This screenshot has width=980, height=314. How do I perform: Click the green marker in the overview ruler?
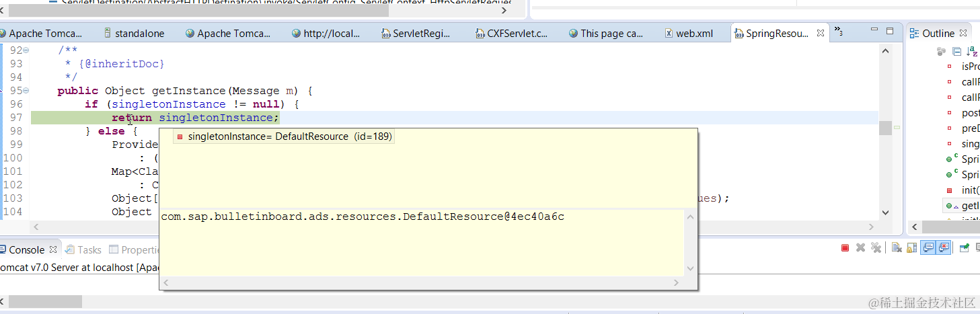897,128
